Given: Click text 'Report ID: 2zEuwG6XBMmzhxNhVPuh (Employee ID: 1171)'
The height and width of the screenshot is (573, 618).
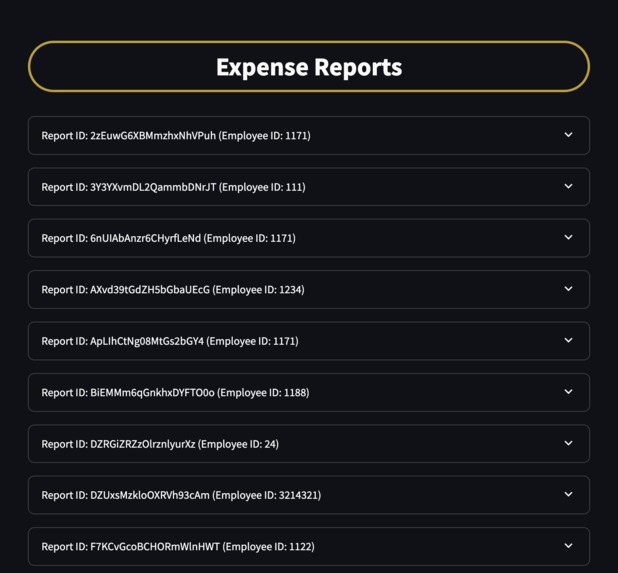Looking at the screenshot, I should pos(176,136).
